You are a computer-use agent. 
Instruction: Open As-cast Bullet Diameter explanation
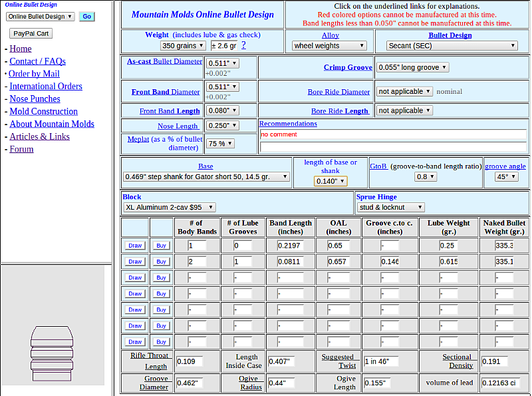(164, 61)
